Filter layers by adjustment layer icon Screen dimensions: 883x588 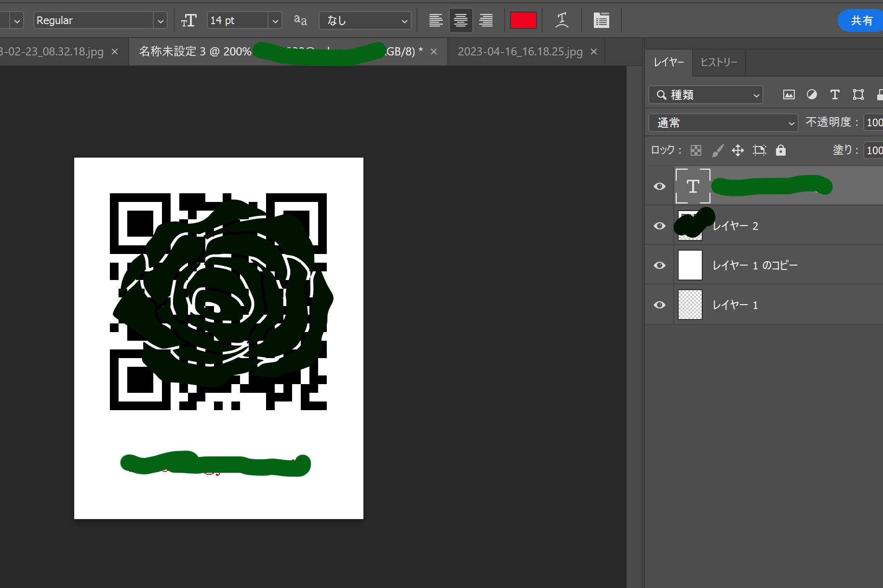[812, 95]
